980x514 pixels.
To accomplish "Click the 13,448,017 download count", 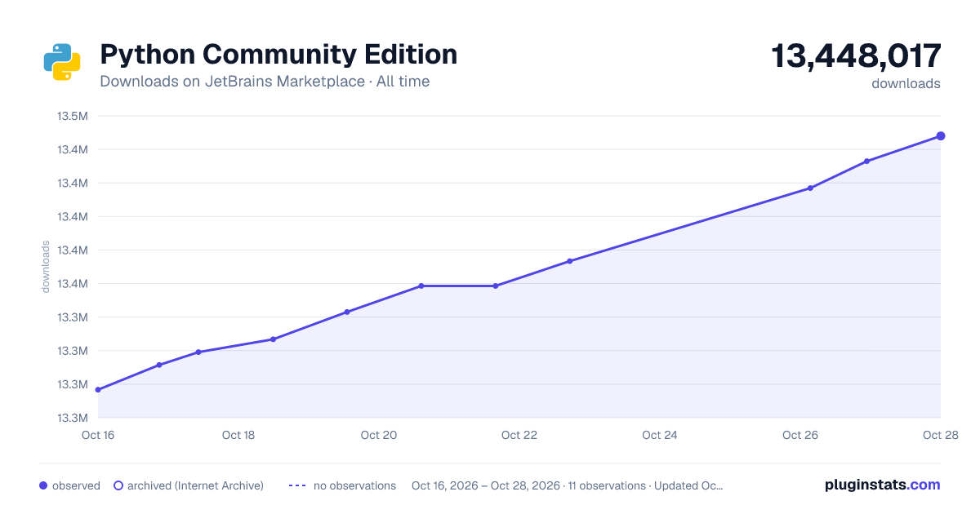I will [857, 56].
